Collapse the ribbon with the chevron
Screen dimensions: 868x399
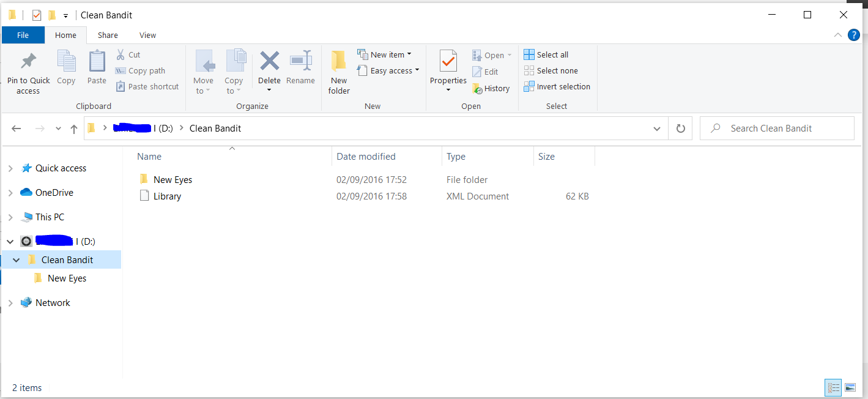coord(838,35)
